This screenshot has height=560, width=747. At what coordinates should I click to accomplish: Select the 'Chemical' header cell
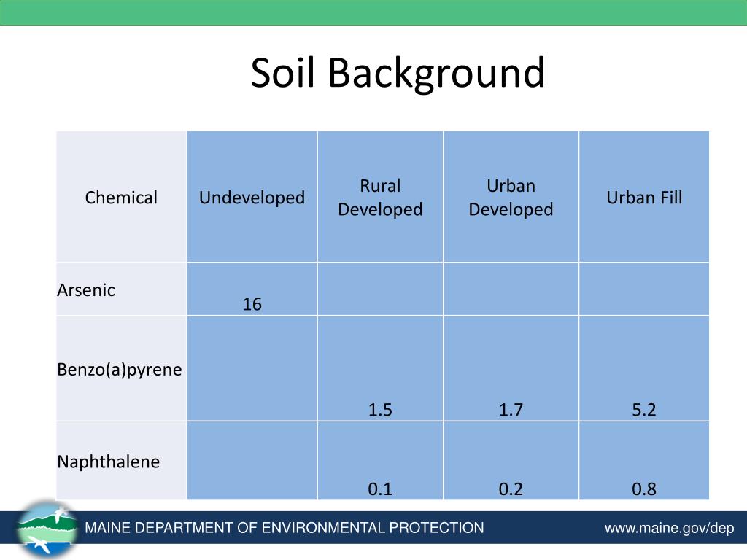[121, 197]
